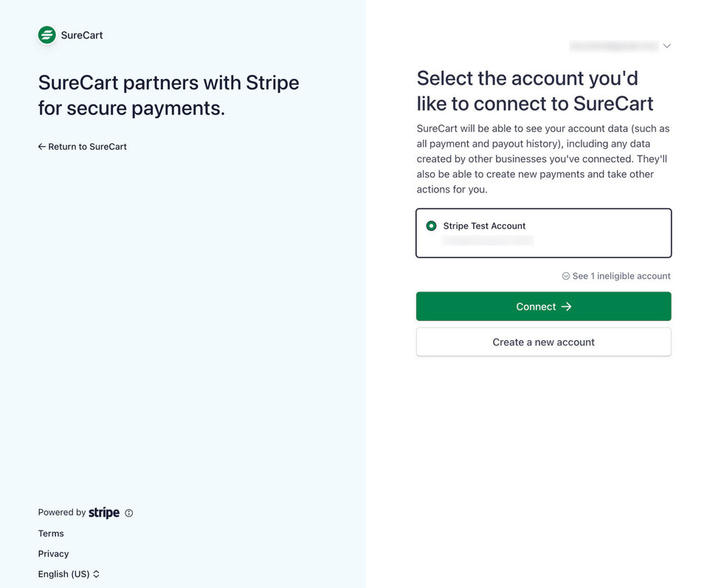Open the Terms page

point(50,533)
